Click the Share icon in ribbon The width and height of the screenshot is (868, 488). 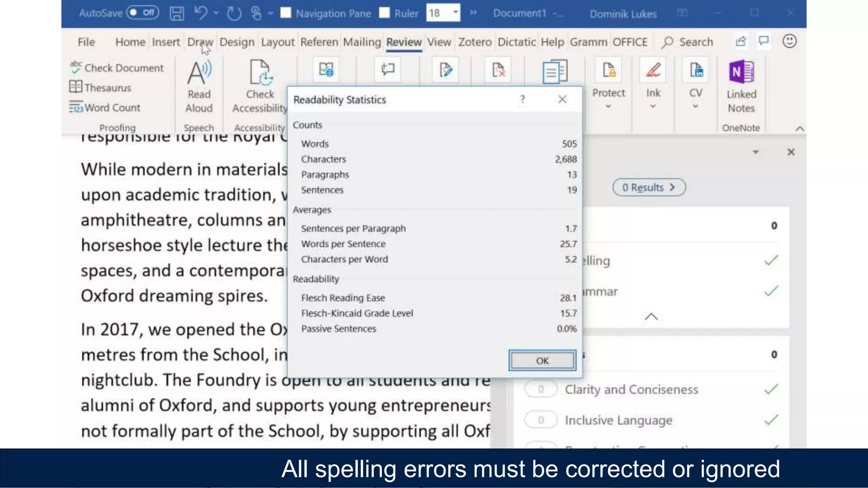coord(740,42)
